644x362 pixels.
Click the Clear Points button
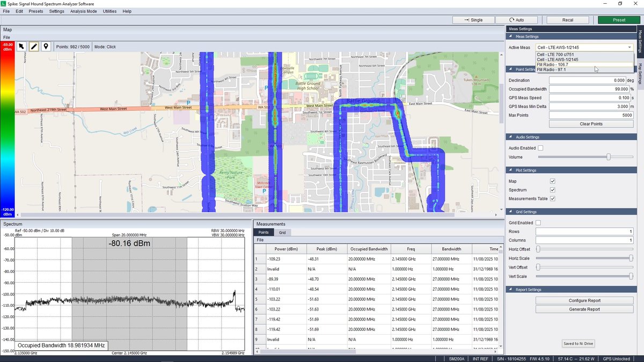[591, 124]
